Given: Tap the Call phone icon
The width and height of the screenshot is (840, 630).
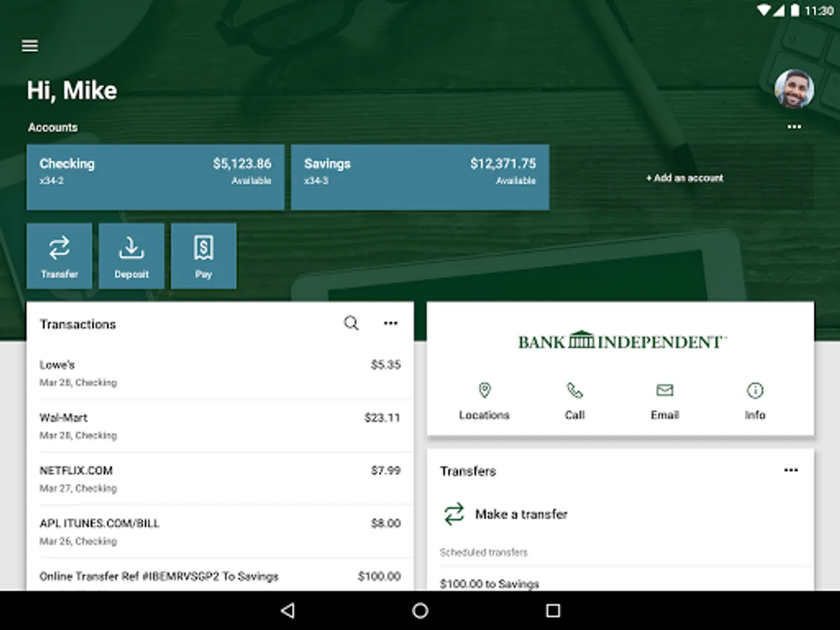Looking at the screenshot, I should (x=575, y=390).
